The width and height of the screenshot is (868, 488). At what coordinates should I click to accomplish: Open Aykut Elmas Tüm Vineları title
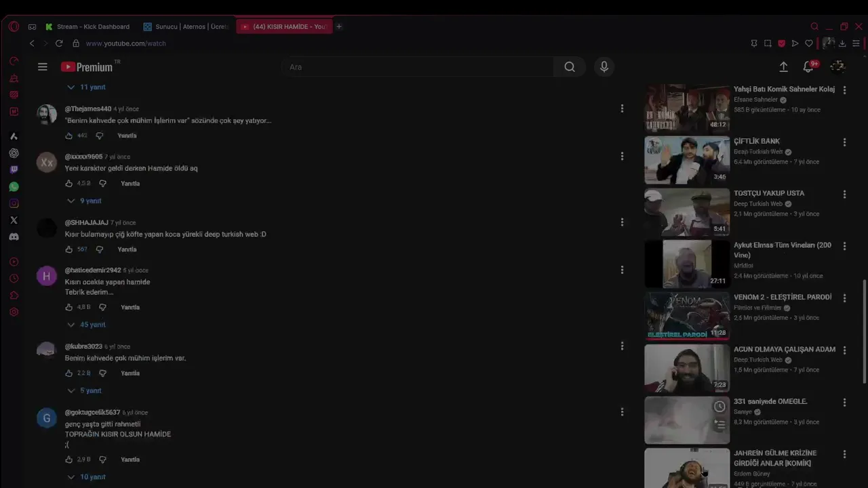tap(783, 250)
